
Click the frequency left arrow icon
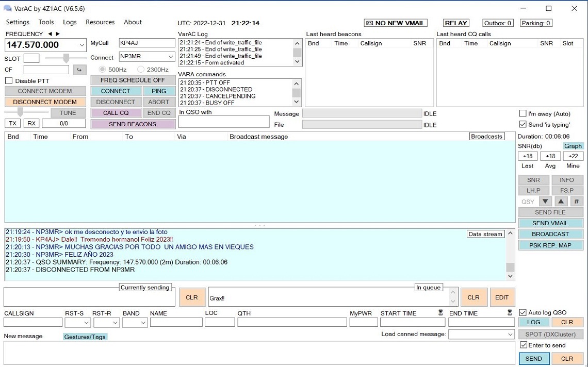pyautogui.click(x=50, y=34)
